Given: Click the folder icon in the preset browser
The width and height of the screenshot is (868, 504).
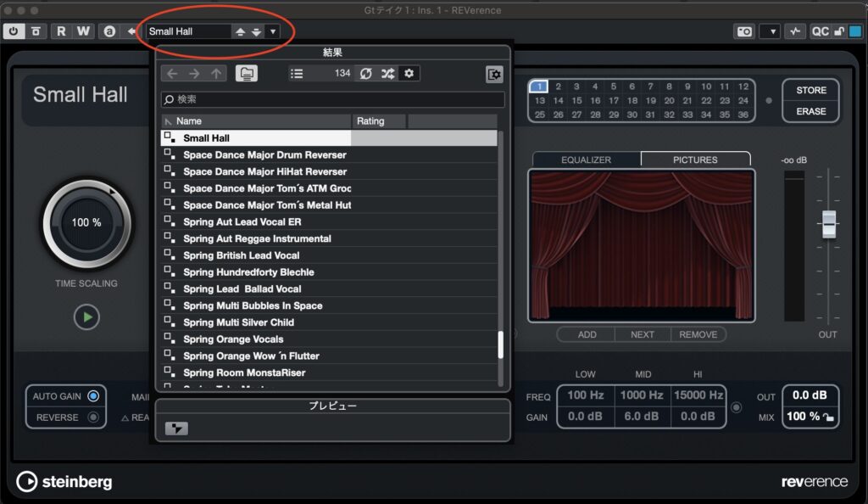Looking at the screenshot, I should pos(247,74).
